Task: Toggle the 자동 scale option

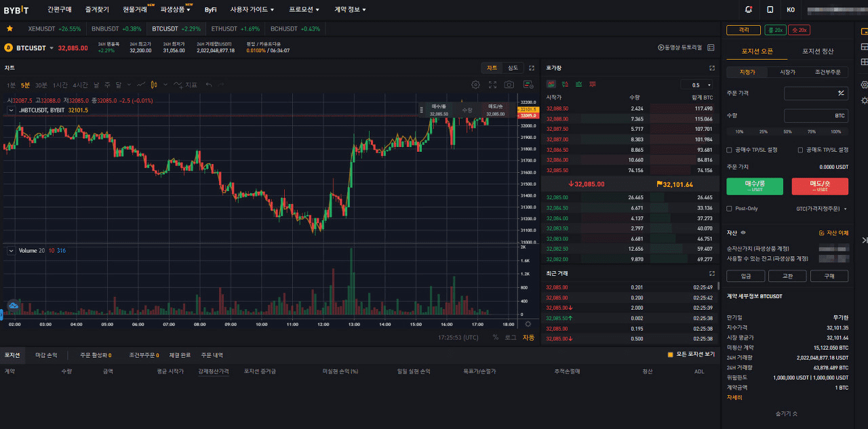Action: (x=528, y=337)
